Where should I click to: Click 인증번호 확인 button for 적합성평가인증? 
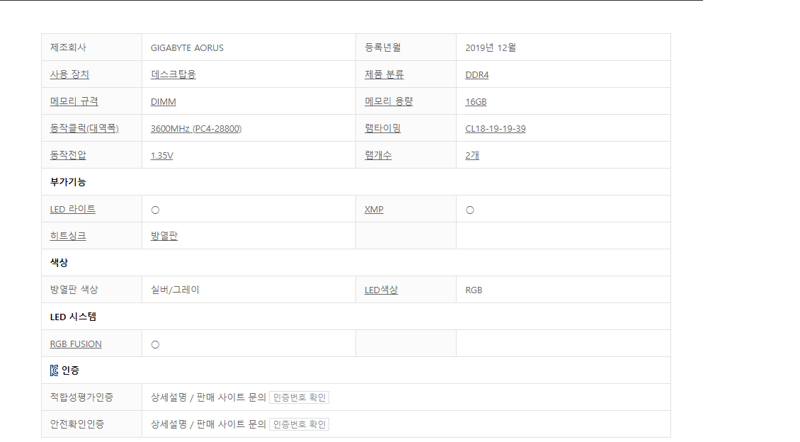point(299,398)
